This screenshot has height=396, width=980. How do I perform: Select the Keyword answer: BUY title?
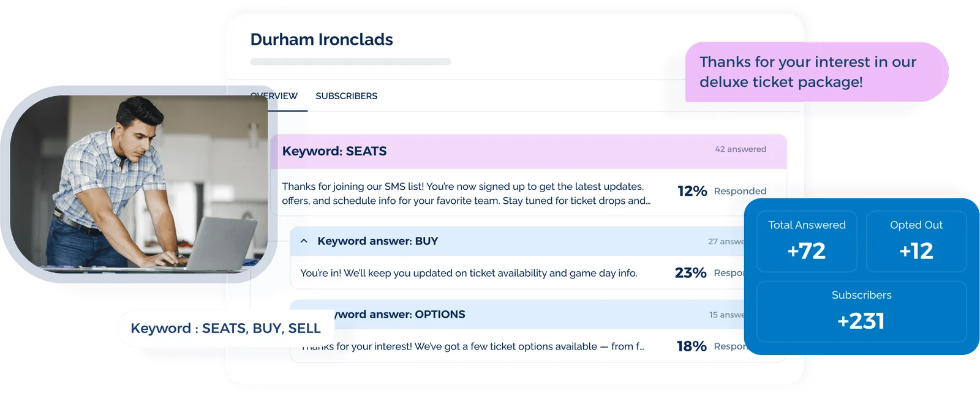pos(377,241)
